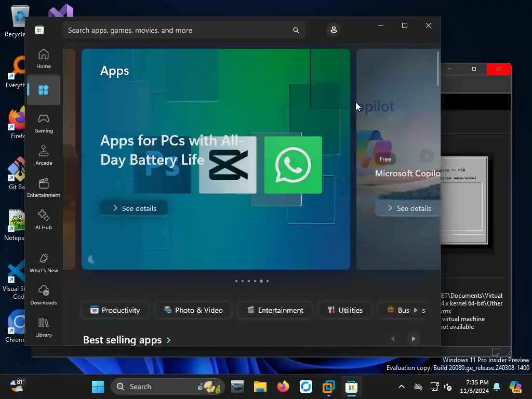Viewport: 532px width, 399px height.
Task: Select the Productivity category chip
Action: coord(115,310)
